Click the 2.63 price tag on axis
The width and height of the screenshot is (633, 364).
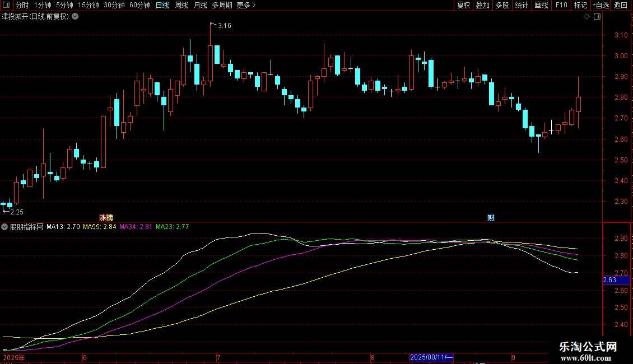click(x=616, y=280)
